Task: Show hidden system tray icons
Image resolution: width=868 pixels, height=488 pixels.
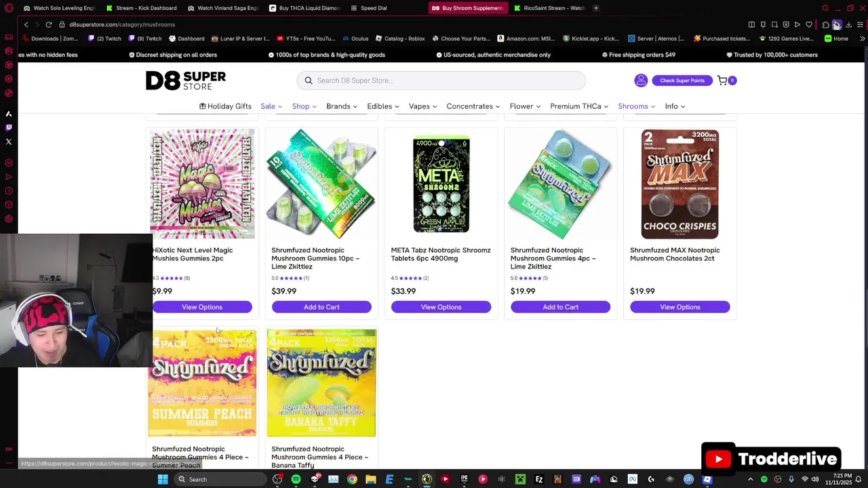Action: click(750, 479)
